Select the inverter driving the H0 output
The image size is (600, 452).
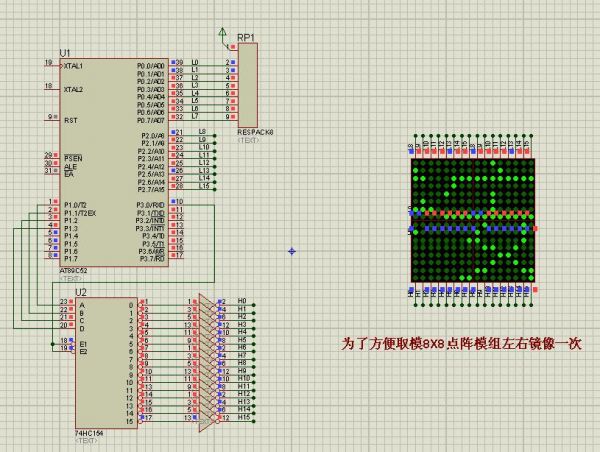(x=206, y=301)
